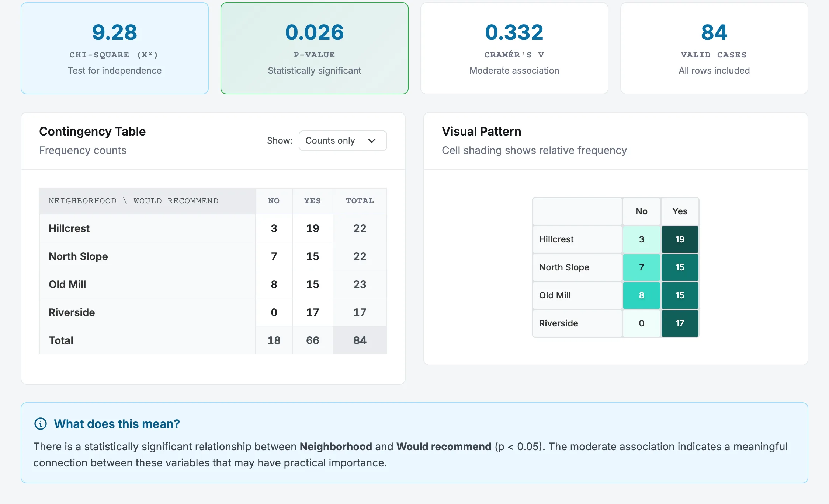Click the '84' Valid Cases value

click(714, 32)
